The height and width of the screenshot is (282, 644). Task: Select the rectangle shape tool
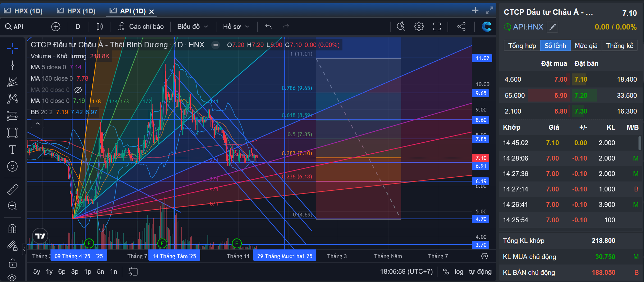12,133
